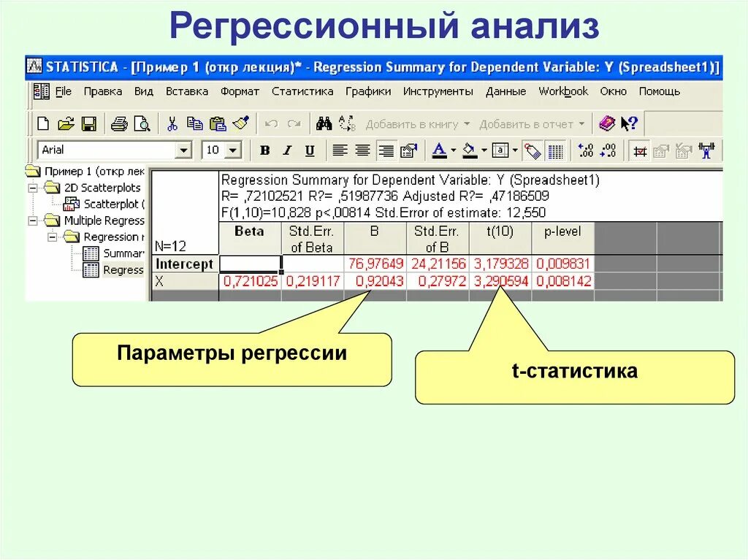This screenshot has width=748, height=560.
Task: Click the Beta column header
Action: coord(250,239)
